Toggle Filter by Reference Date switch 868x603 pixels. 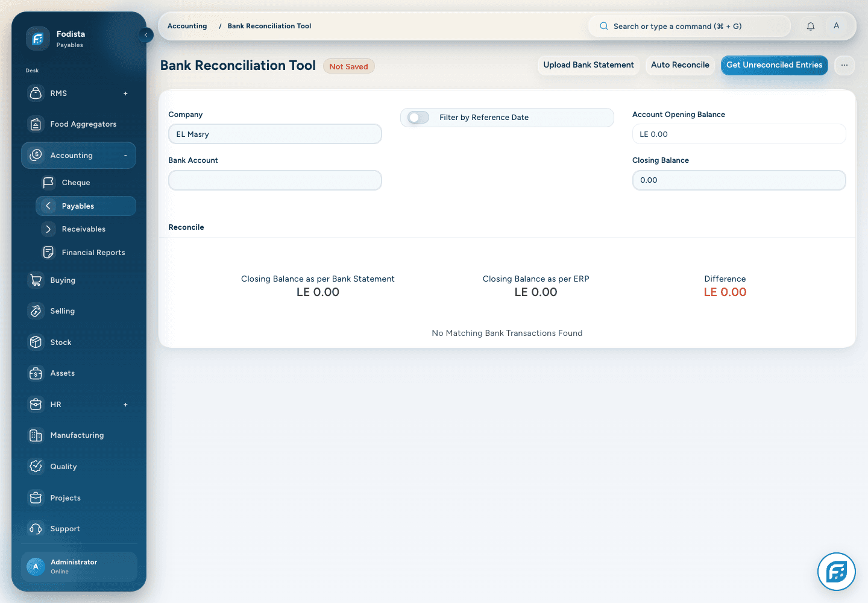418,118
